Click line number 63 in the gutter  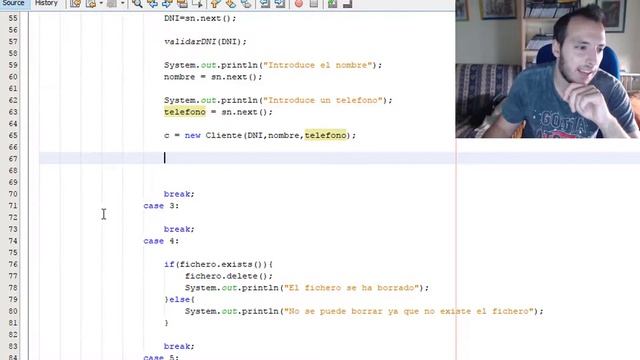pos(13,112)
